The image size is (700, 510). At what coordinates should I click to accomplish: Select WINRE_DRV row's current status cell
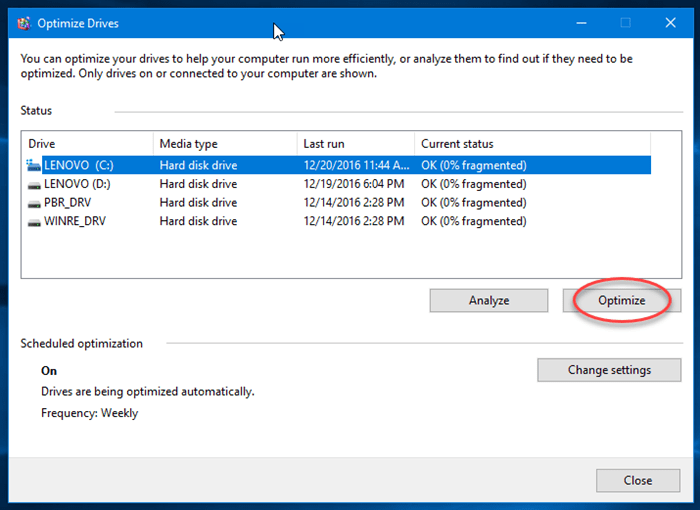coord(473,221)
